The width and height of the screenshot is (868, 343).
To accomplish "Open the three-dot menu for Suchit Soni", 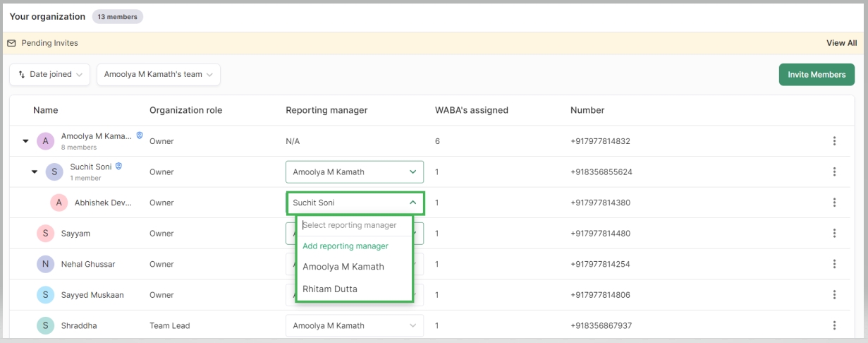I will [834, 171].
